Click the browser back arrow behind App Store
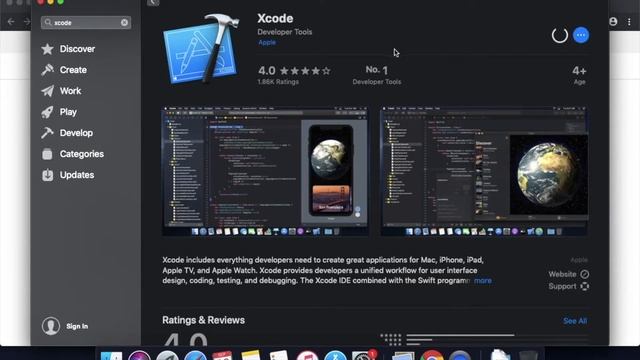This screenshot has width=640, height=360. coord(11,22)
